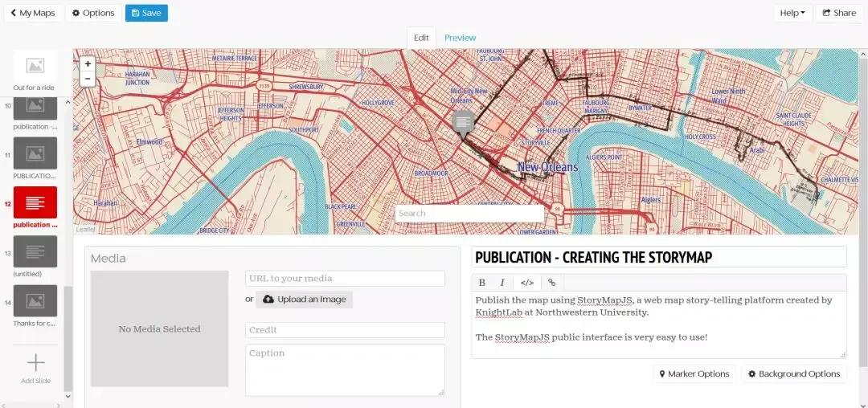Image resolution: width=868 pixels, height=408 pixels.
Task: Go back to My Maps
Action: 33,13
